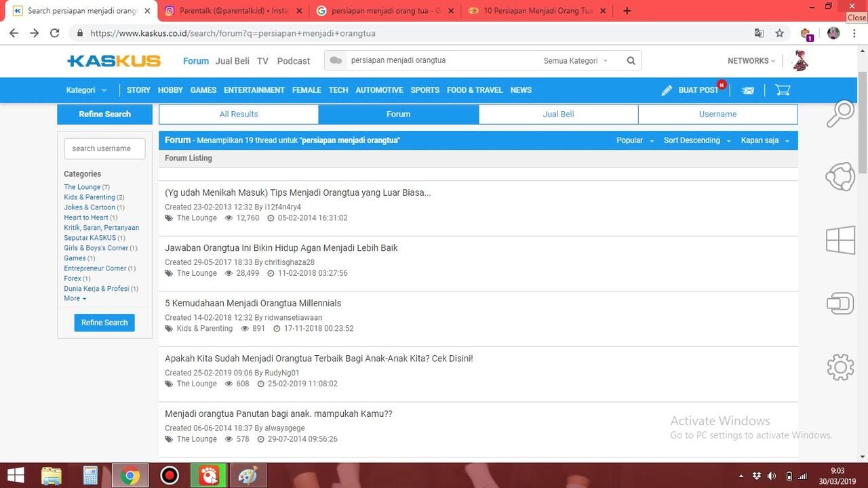
Task: Click the Google Translate icon in address bar
Action: coord(759,33)
